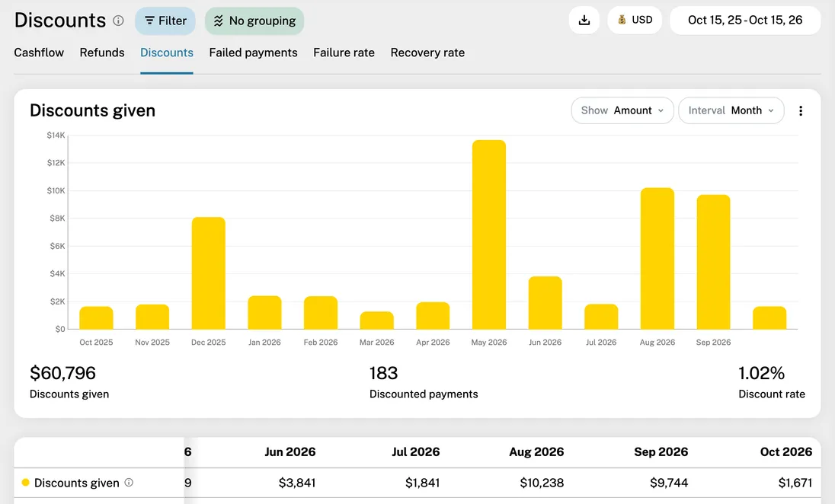The image size is (835, 504).
Task: Open the Filter button
Action: click(165, 21)
